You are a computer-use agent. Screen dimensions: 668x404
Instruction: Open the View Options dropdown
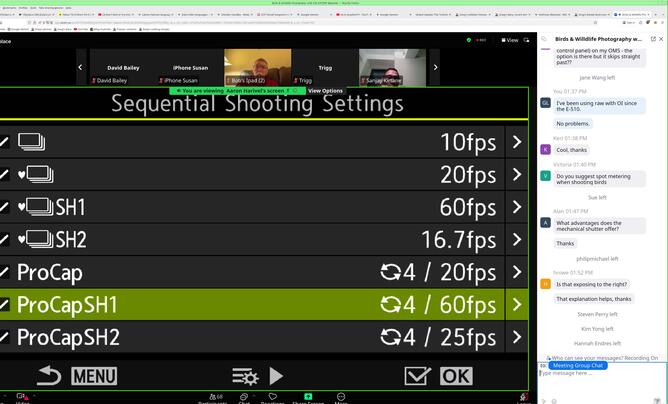(325, 90)
